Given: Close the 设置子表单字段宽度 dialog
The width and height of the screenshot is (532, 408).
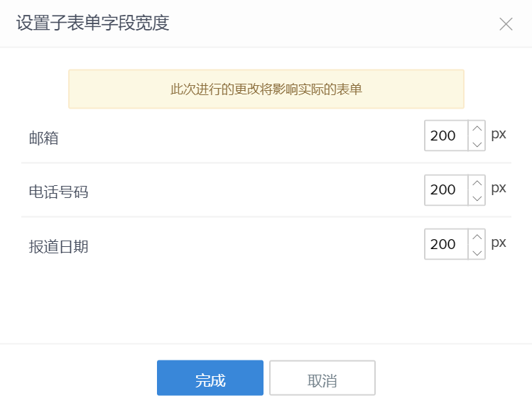Looking at the screenshot, I should pos(506,24).
